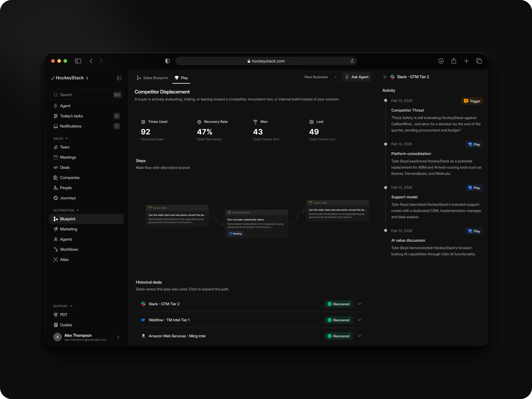Viewport: 532px width, 399px height.
Task: Click the Slack logo in panel header
Action: tap(392, 77)
